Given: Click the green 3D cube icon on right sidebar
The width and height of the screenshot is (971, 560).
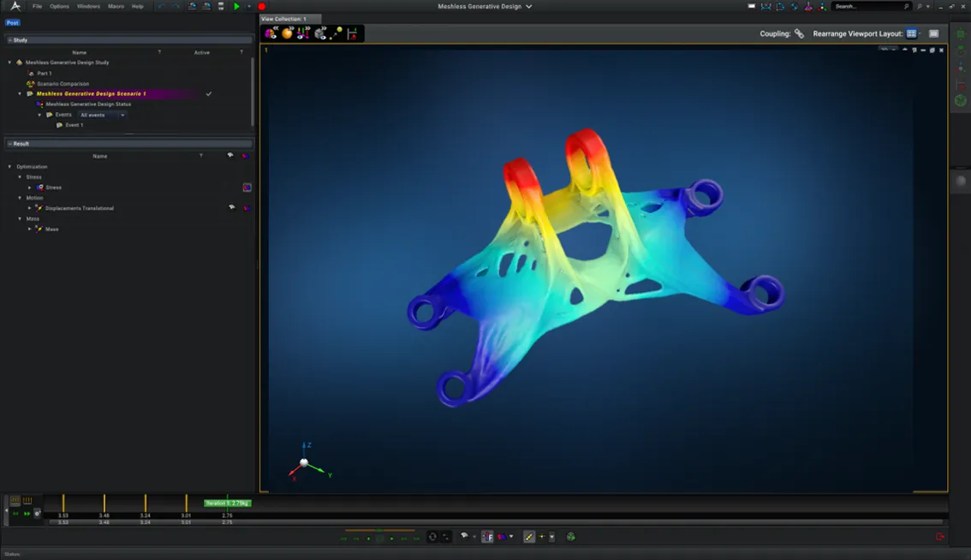Looking at the screenshot, I should click(960, 101).
